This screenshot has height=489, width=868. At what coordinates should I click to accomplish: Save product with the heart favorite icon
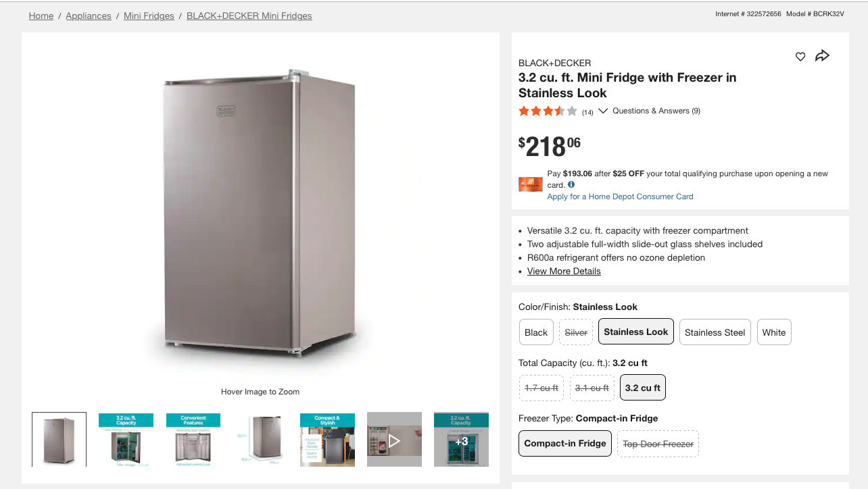pos(800,57)
